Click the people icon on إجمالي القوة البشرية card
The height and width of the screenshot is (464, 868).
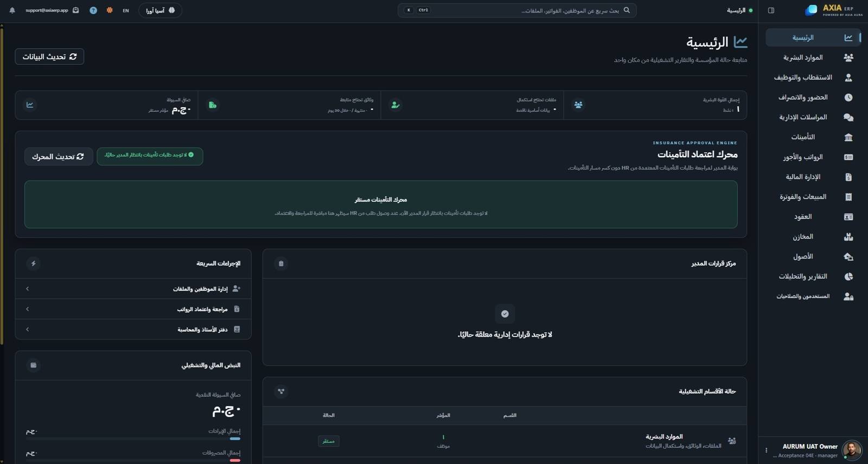tap(578, 105)
